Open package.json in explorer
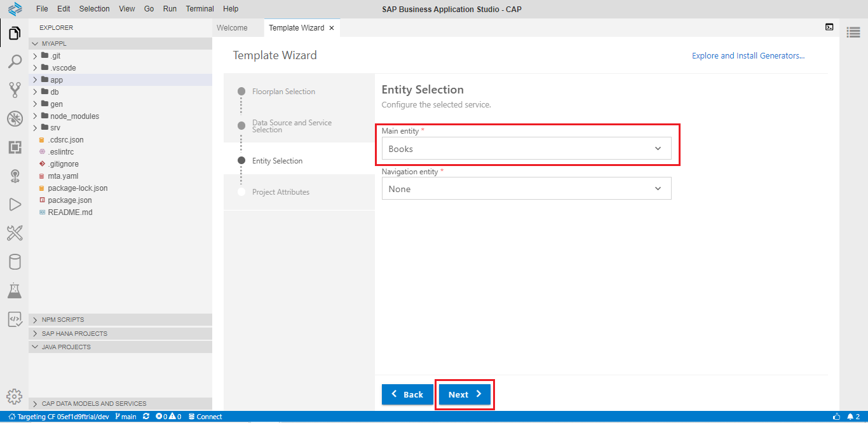The width and height of the screenshot is (868, 423). (69, 200)
